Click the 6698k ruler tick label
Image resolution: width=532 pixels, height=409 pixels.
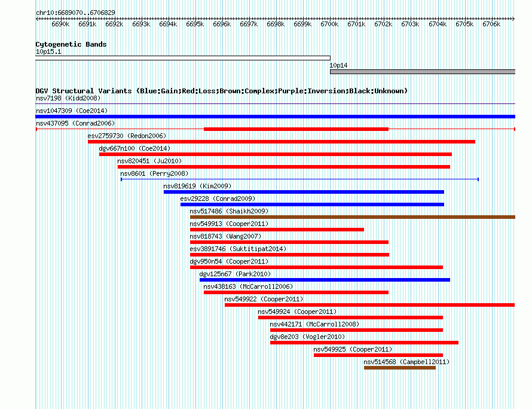pyautogui.click(x=276, y=25)
